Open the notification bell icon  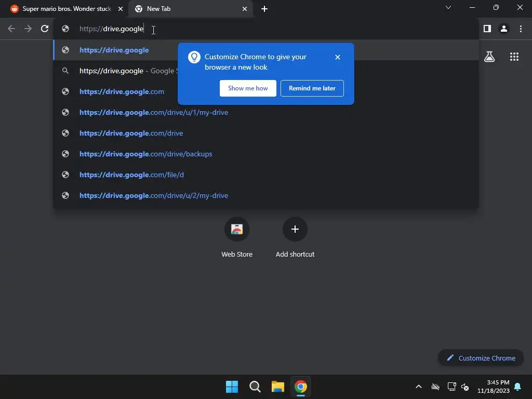tap(517, 387)
